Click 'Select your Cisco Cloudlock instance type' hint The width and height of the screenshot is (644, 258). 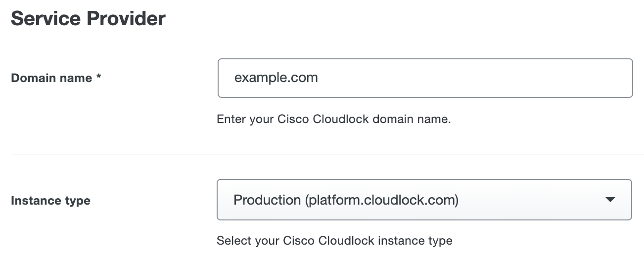pos(334,241)
